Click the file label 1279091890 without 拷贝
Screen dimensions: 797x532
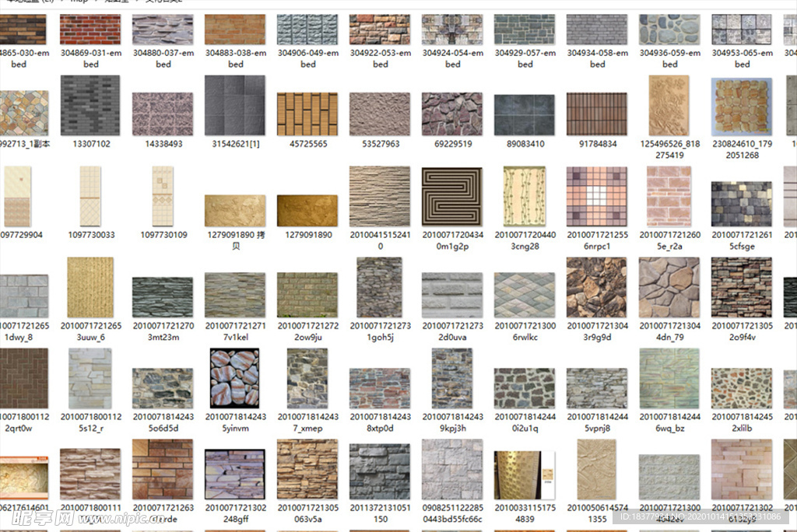(308, 235)
